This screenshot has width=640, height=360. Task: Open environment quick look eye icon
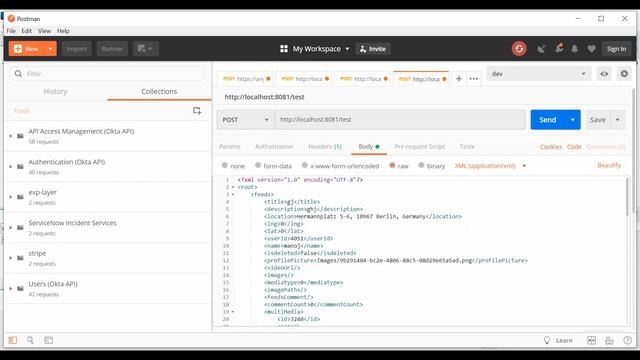(x=604, y=74)
